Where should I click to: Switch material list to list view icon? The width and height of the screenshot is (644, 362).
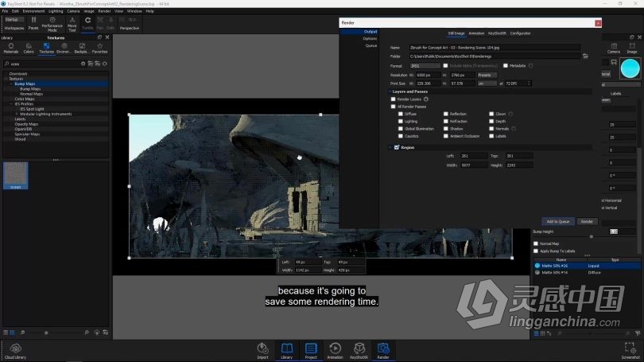click(537, 333)
